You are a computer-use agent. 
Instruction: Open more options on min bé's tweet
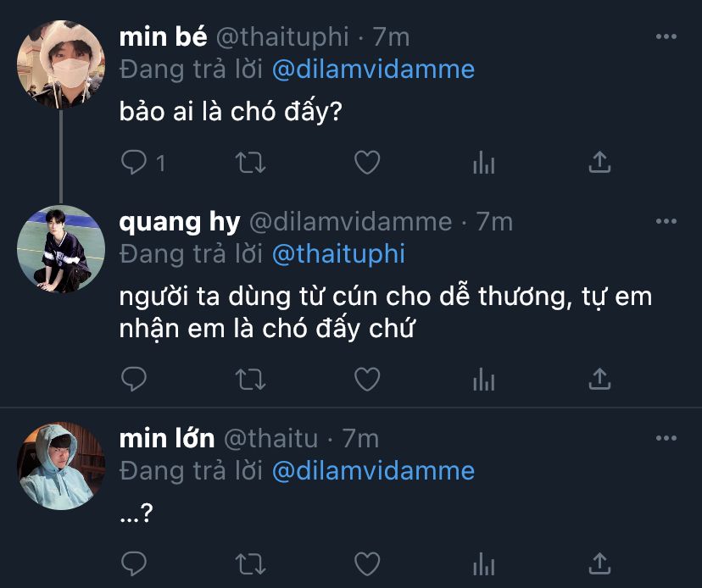pos(667,37)
